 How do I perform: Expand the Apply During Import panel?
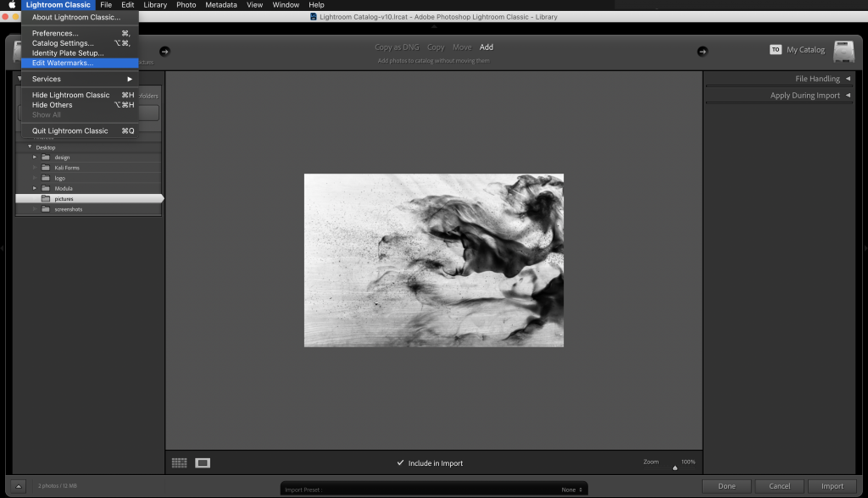[848, 95]
